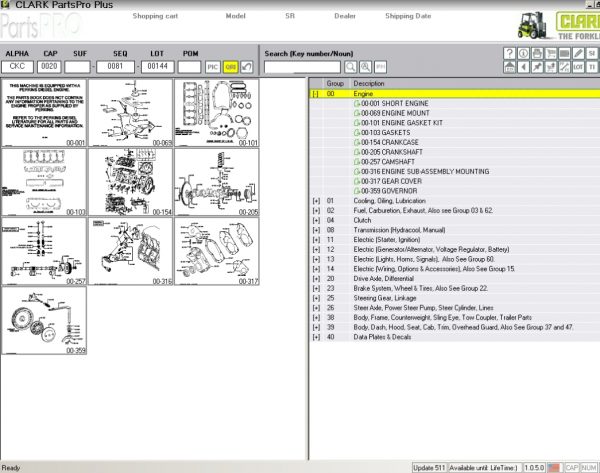The image size is (600, 473).
Task: Open the SR menu
Action: pyautogui.click(x=290, y=16)
